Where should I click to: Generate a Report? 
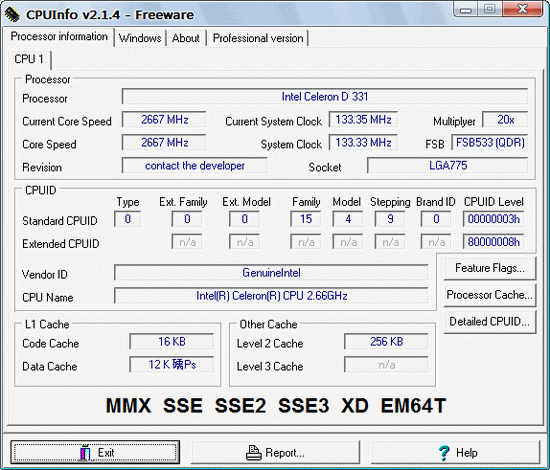pos(275,452)
